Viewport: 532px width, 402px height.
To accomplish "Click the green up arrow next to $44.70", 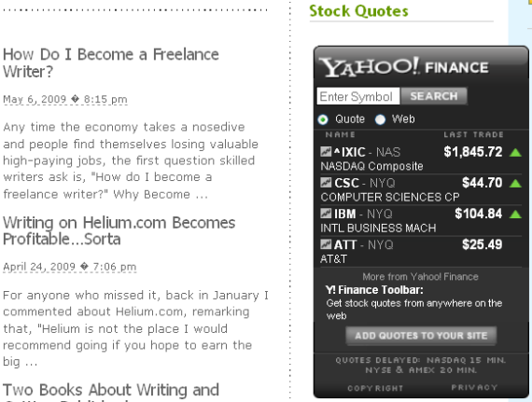I will click(515, 184).
